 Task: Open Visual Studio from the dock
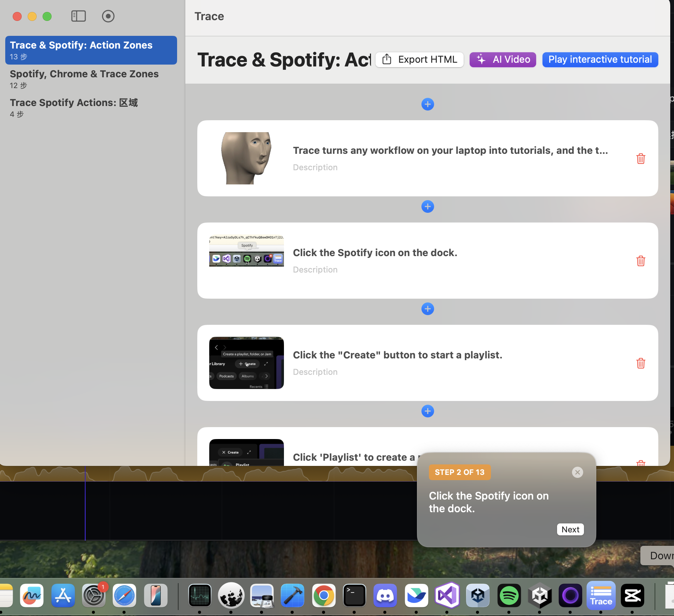pos(447,595)
